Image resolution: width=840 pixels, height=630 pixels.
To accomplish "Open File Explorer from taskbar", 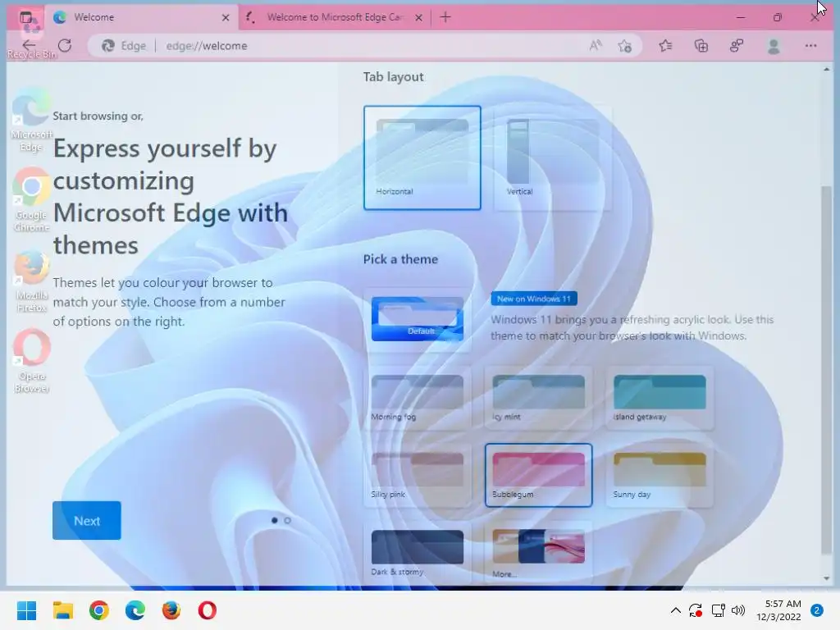I will click(x=62, y=610).
